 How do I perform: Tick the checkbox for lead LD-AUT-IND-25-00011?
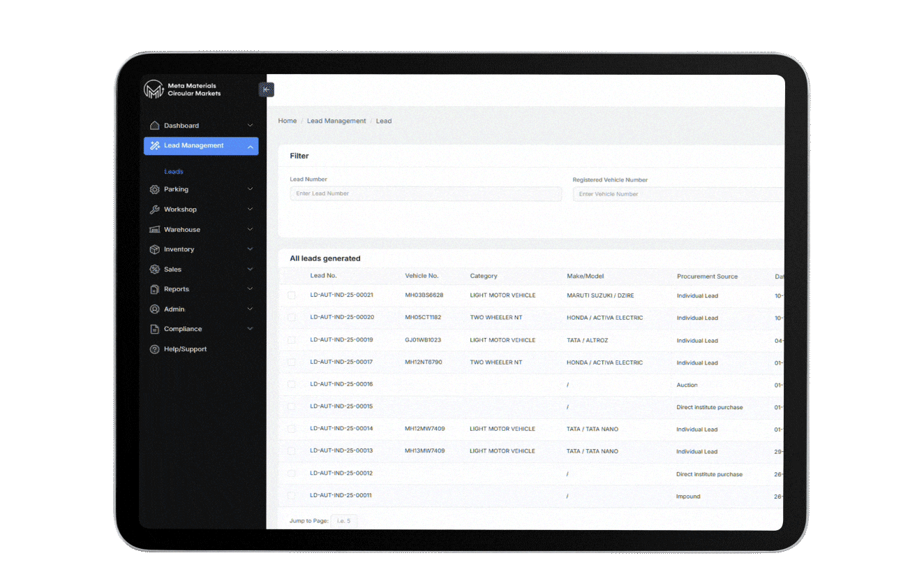coord(292,496)
